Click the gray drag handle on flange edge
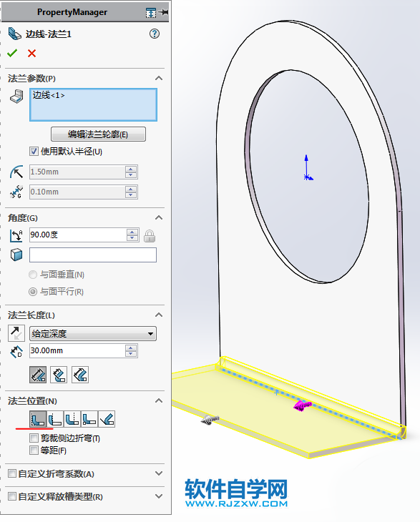This screenshot has width=420, height=522. tap(210, 420)
